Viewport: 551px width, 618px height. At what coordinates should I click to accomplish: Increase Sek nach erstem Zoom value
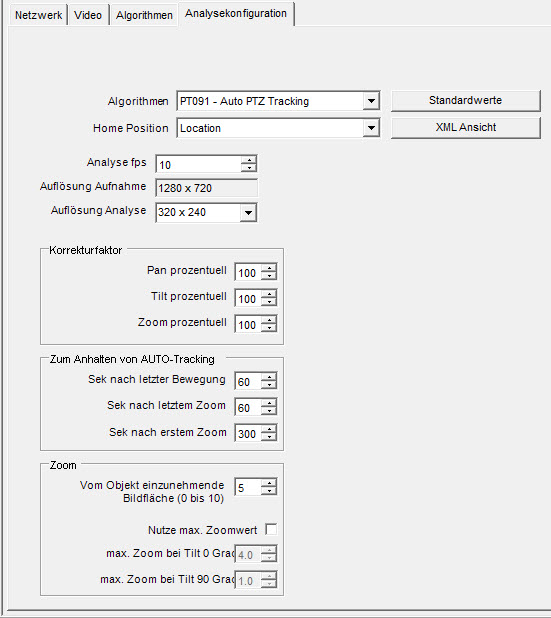[269, 429]
